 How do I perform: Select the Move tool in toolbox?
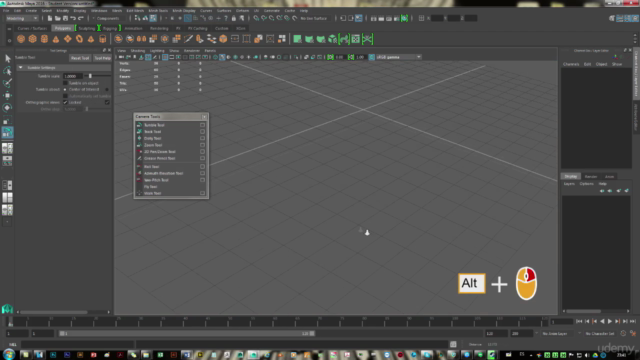7,96
